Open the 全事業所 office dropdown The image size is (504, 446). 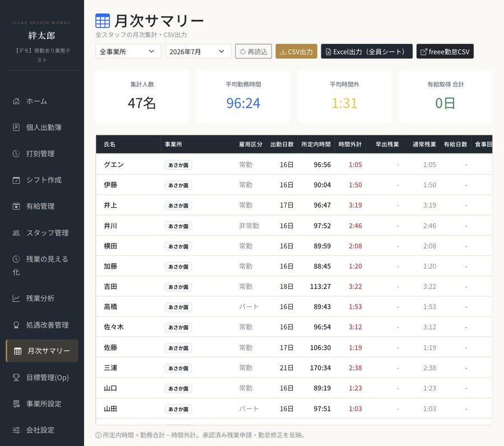coord(128,51)
